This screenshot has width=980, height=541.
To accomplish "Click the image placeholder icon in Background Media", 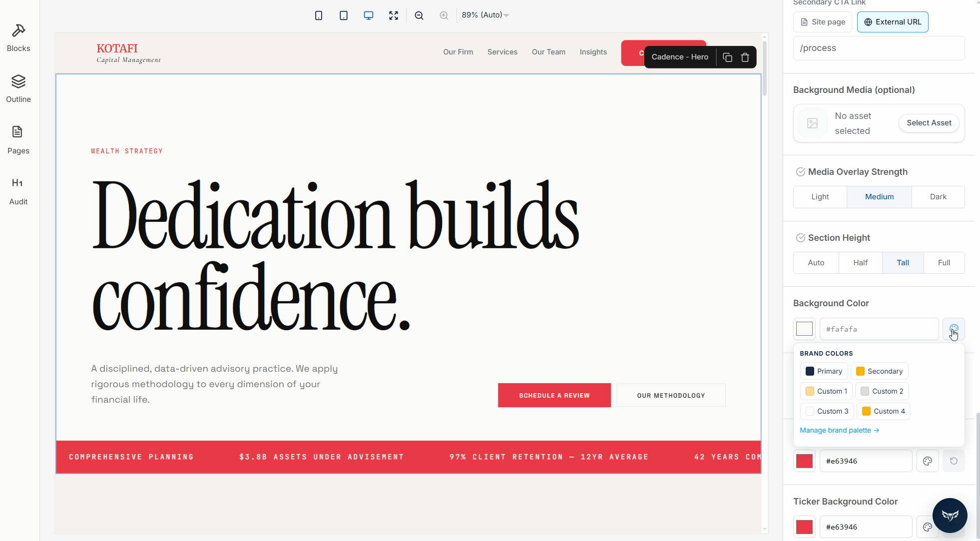I will [x=813, y=123].
